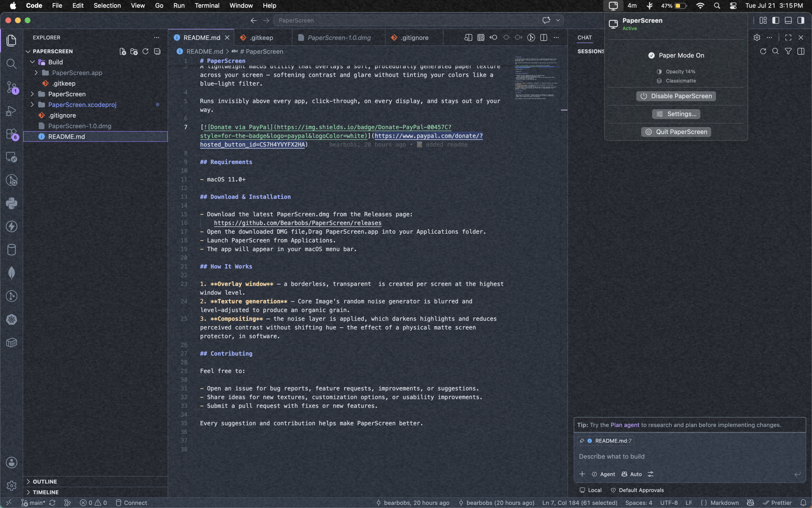Viewport: 812px width, 508px height.
Task: Open the Selection menu
Action: click(x=107, y=6)
